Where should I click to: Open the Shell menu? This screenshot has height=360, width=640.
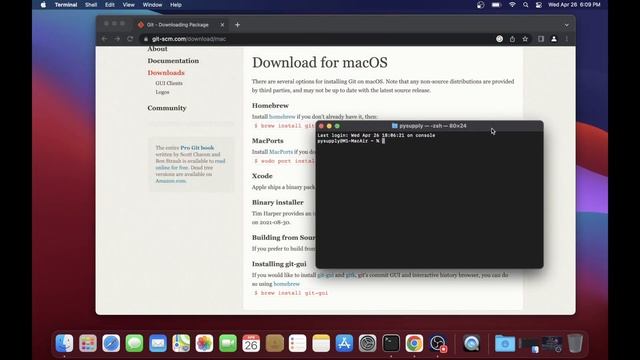pos(91,5)
